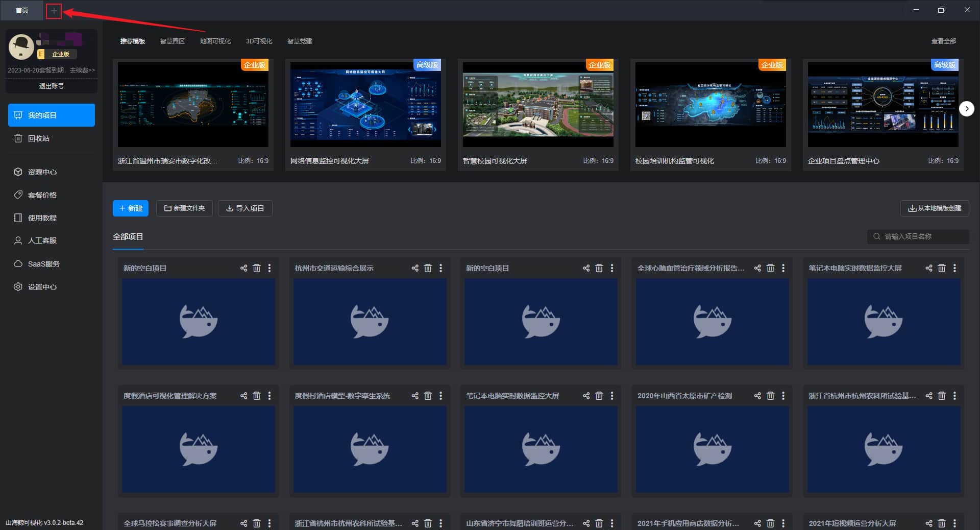Delete the first-row 笔记本电脑实时数据监控大屏 project
This screenshot has height=530, width=980.
(x=942, y=268)
